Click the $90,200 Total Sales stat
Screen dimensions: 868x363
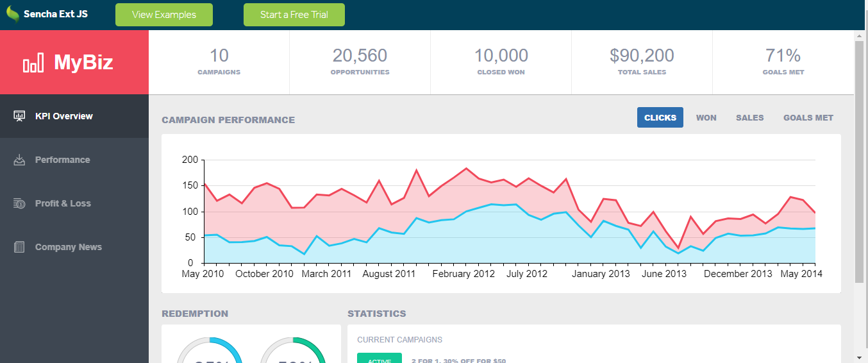[642, 62]
